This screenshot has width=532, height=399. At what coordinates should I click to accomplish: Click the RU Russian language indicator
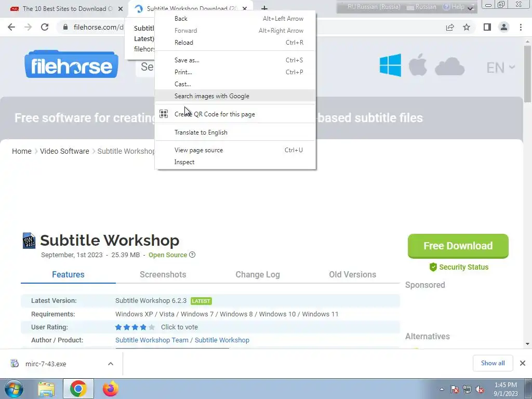click(374, 7)
